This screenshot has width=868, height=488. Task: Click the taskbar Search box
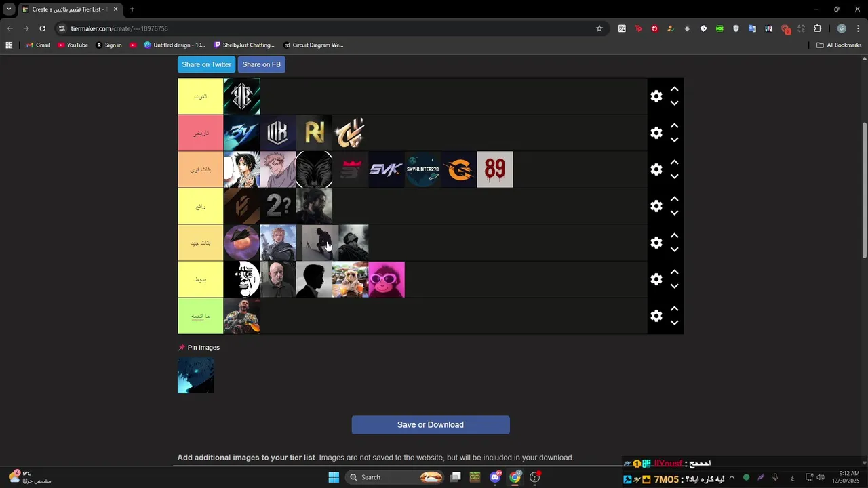click(395, 477)
